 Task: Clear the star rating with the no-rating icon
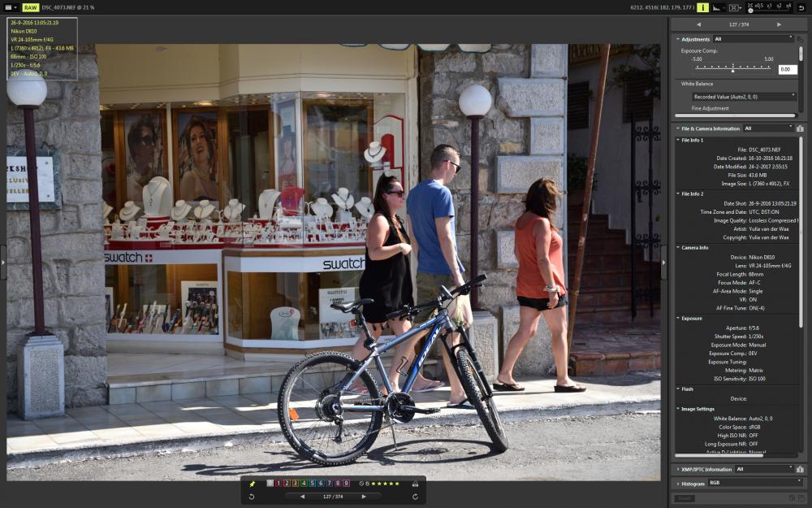click(361, 484)
